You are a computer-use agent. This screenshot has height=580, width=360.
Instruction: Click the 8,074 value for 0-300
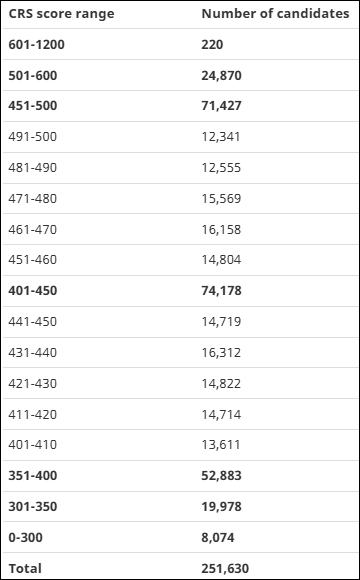point(218,537)
